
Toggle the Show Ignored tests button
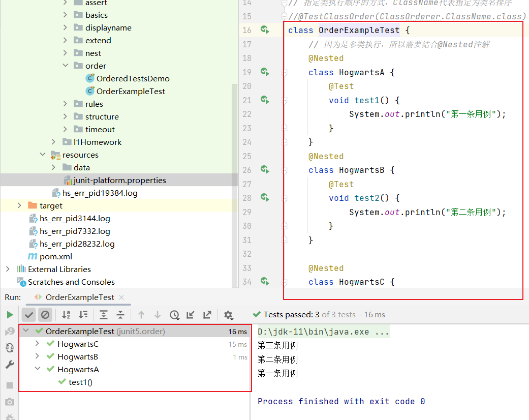45,315
